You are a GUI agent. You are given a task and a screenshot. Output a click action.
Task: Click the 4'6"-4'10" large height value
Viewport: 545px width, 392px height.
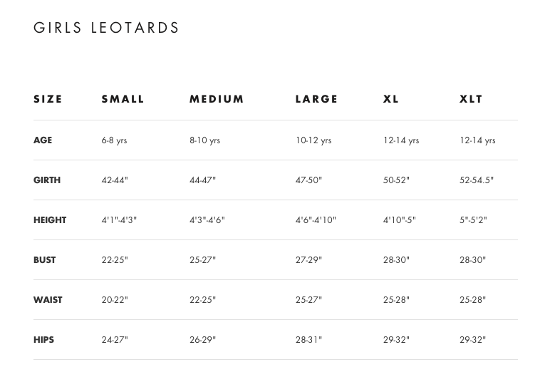pyautogui.click(x=316, y=220)
